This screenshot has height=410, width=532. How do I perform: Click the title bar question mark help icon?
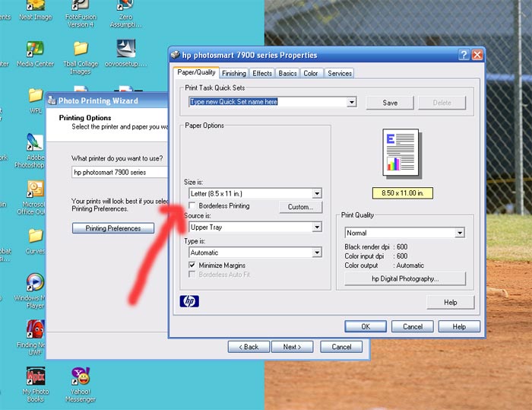point(464,55)
